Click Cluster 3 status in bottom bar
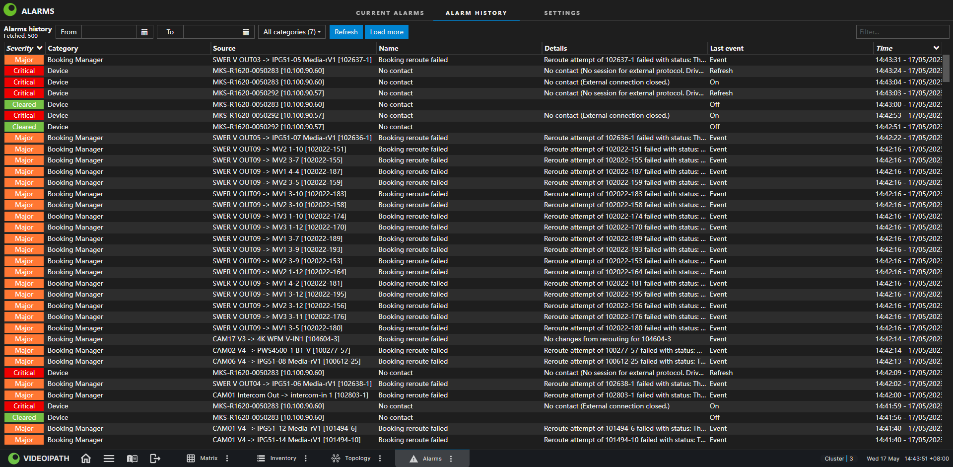953x467 pixels. 839,458
